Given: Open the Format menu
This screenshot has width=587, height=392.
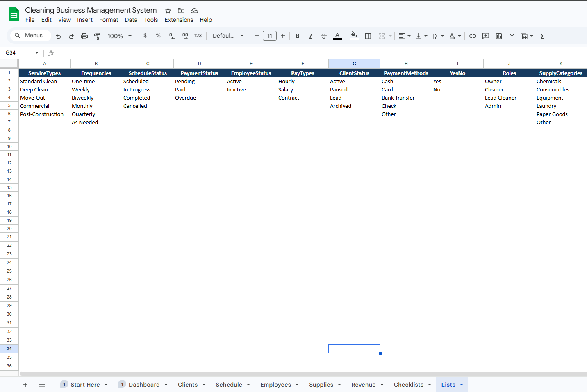Looking at the screenshot, I should [x=109, y=20].
